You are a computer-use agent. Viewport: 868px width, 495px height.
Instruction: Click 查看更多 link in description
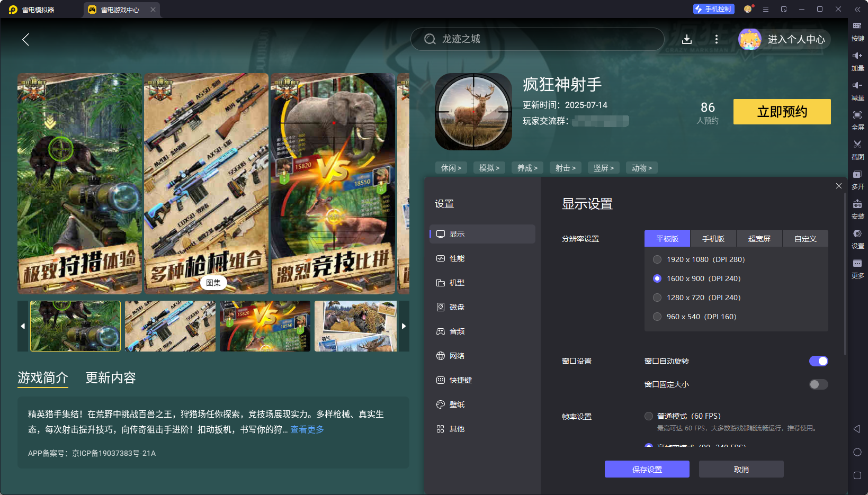click(x=307, y=429)
